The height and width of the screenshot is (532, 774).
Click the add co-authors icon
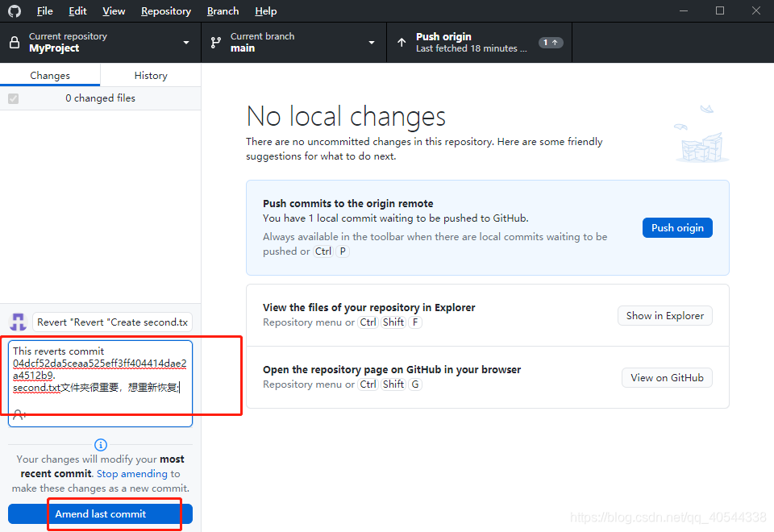[19, 414]
